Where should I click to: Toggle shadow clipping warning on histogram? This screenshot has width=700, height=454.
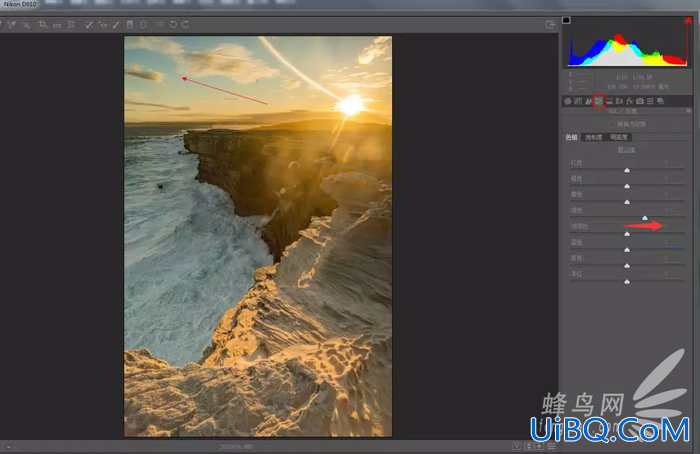[x=566, y=20]
